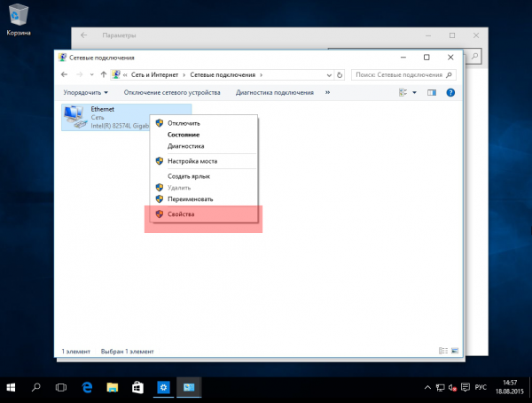Expand the Упорядочить dropdown

tap(85, 92)
